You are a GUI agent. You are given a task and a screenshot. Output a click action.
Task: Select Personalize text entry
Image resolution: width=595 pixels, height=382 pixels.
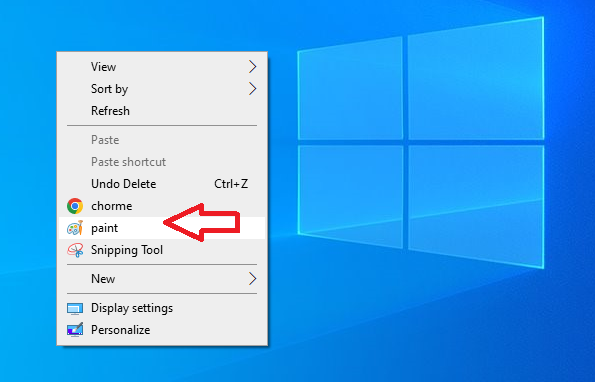pos(121,330)
